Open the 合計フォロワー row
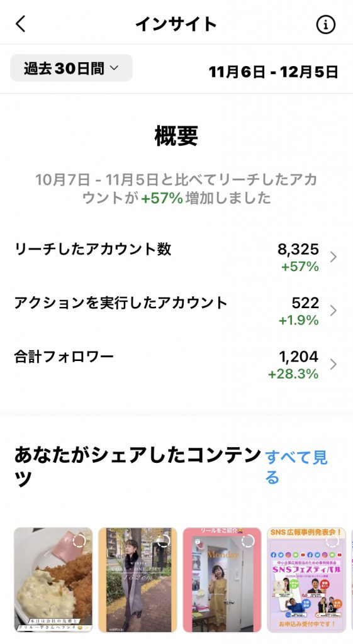 [x=176, y=365]
